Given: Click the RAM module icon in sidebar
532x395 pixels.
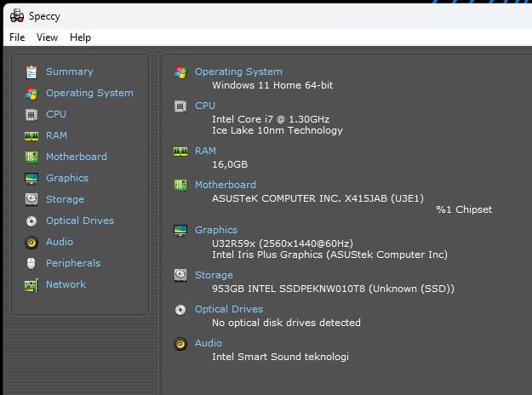Looking at the screenshot, I should 31,135.
